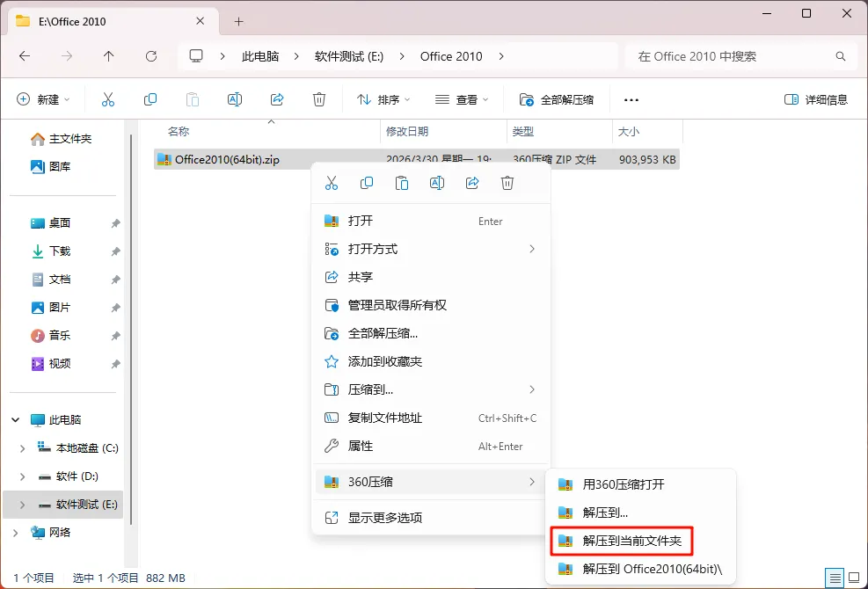Click the Rename icon in the context menu
Screen dimensions: 868x589
(437, 183)
